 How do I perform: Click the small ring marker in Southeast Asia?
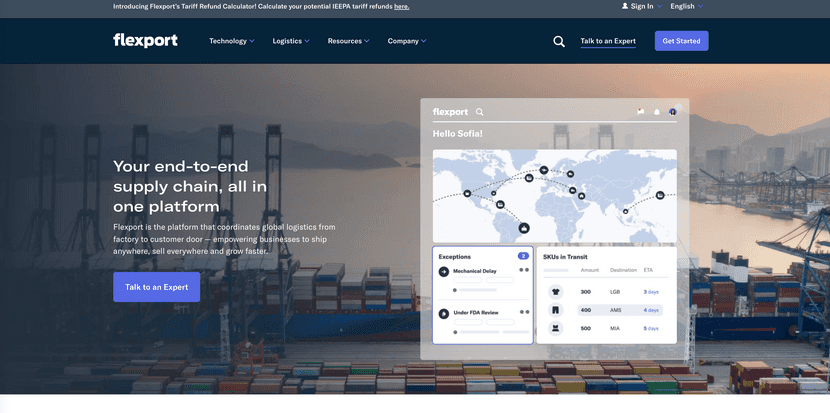(x=626, y=211)
